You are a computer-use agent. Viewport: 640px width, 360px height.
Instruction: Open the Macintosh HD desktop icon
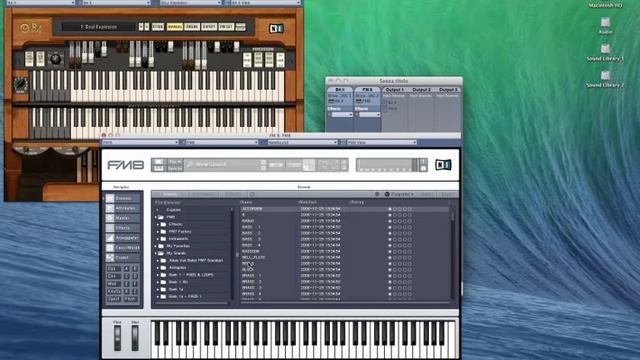(605, 5)
